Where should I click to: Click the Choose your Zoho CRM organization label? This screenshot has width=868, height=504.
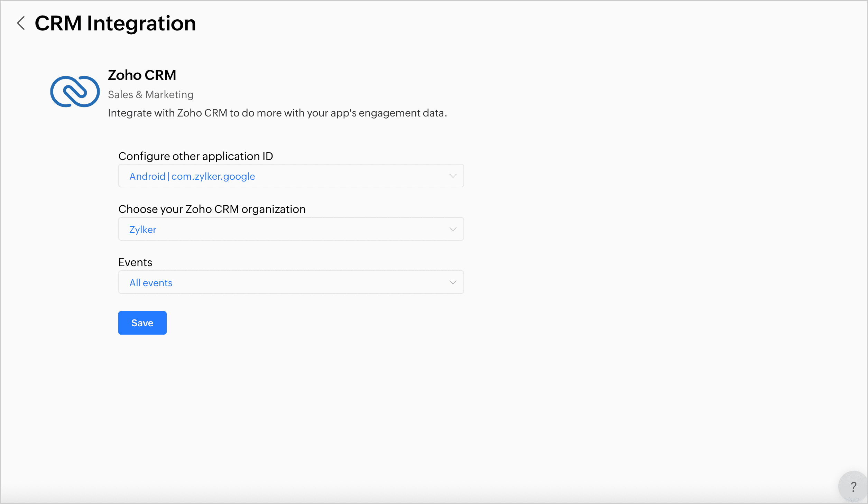[x=212, y=209]
